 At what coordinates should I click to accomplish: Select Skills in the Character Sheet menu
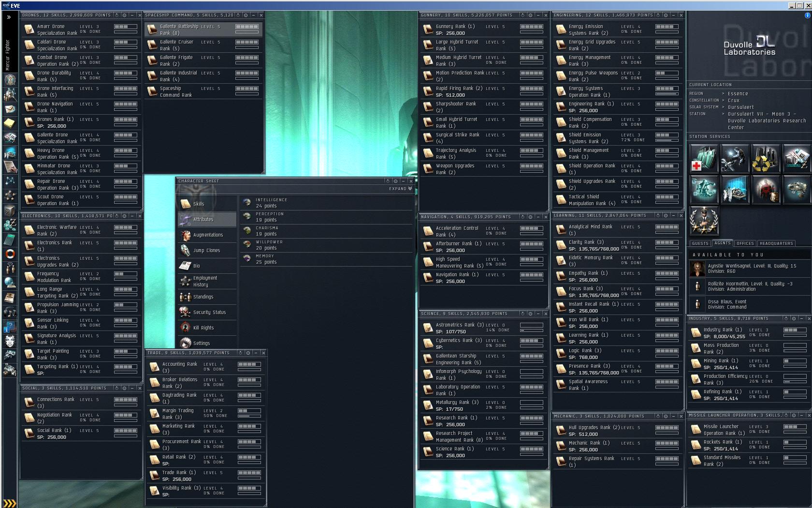tap(207, 204)
